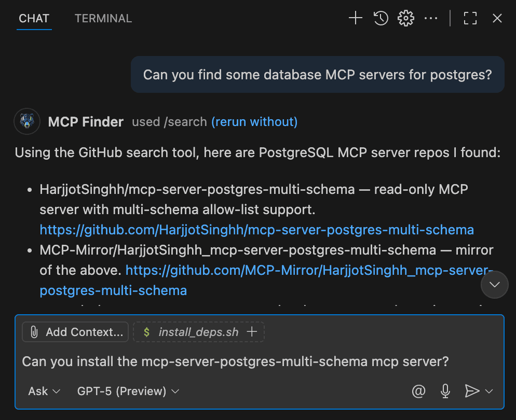Switch to the TERMINAL tab

[103, 18]
